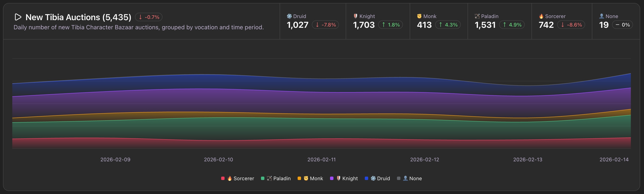Click the Druid -7.8% change badge
Image resolution: width=644 pixels, height=194 pixels.
(x=326, y=25)
